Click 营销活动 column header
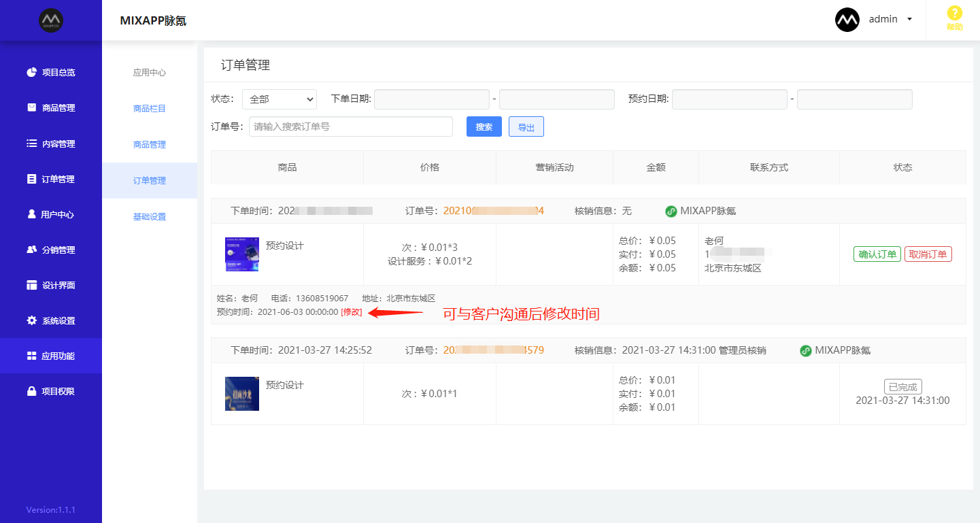The height and width of the screenshot is (523, 980). click(555, 167)
